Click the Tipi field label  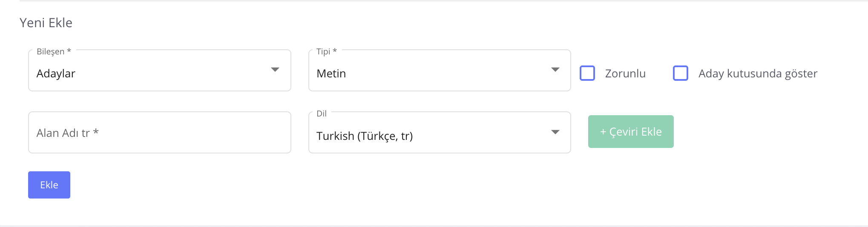click(323, 51)
